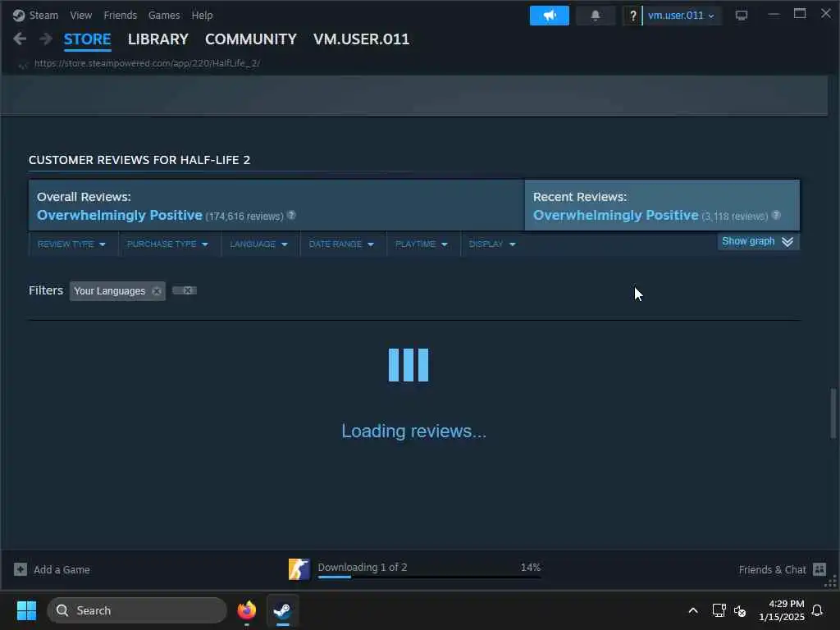Viewport: 840px width, 630px height.
Task: Switch to the LIBRARY tab
Action: (x=158, y=39)
